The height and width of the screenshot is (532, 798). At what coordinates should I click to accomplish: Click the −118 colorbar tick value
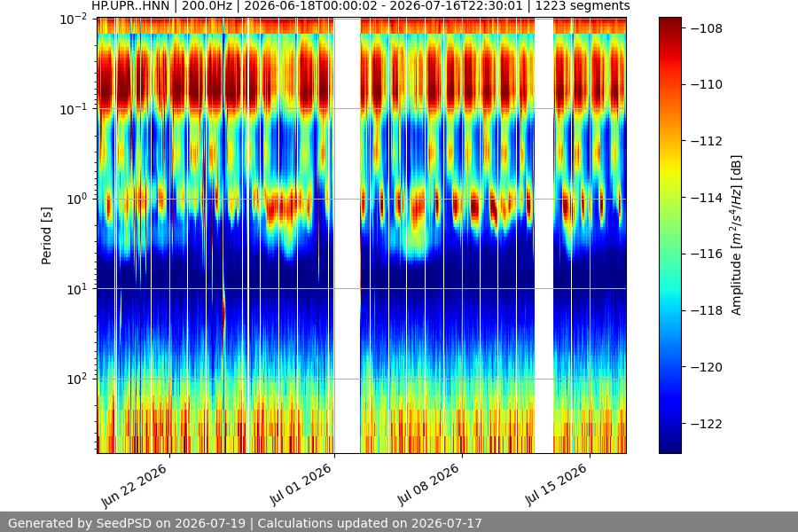707,310
